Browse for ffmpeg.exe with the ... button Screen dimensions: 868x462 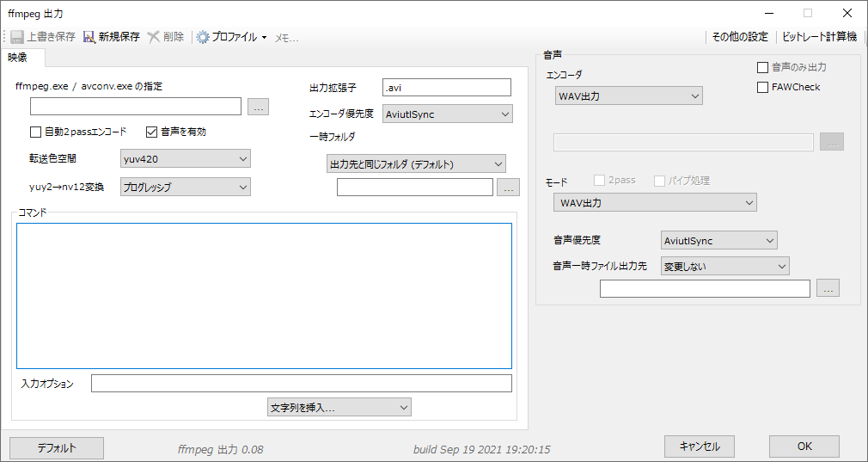258,107
